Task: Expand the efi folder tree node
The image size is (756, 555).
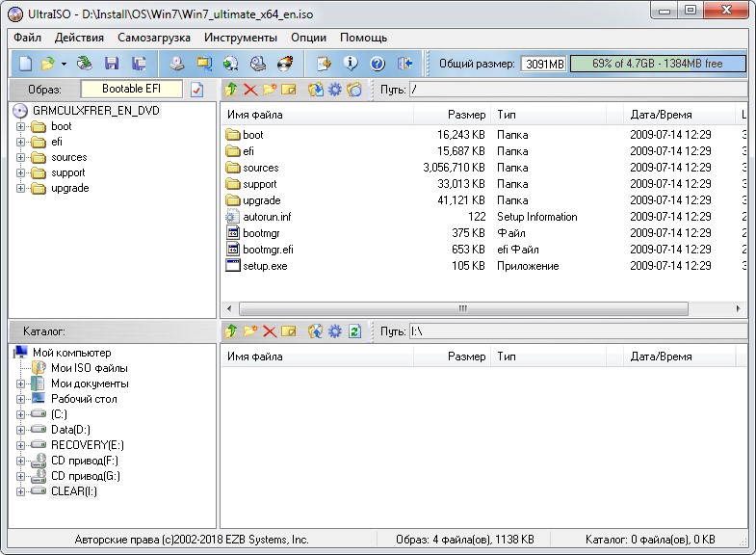Action: click(x=21, y=143)
